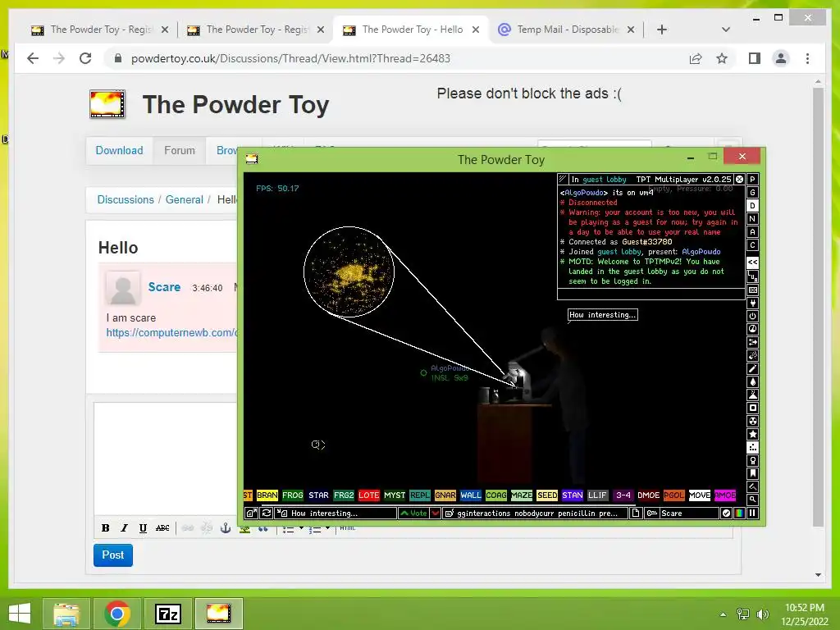This screenshot has height=630, width=840.
Task: Select the Liquids category droplet icon
Action: (x=752, y=381)
